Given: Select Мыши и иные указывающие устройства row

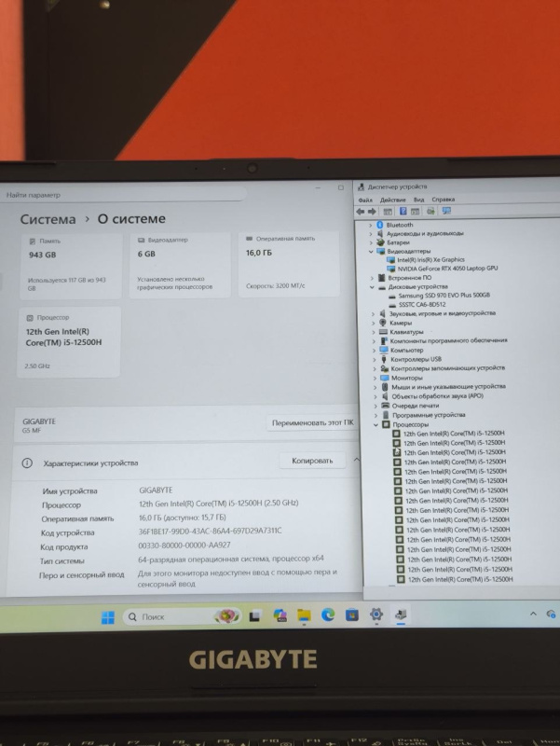Looking at the screenshot, I should point(448,387).
